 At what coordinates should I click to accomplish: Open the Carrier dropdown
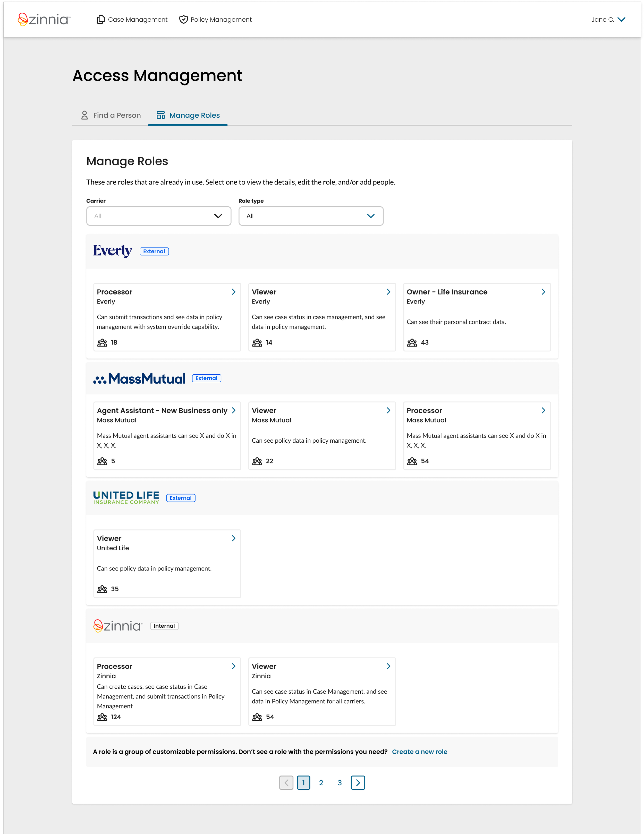158,216
